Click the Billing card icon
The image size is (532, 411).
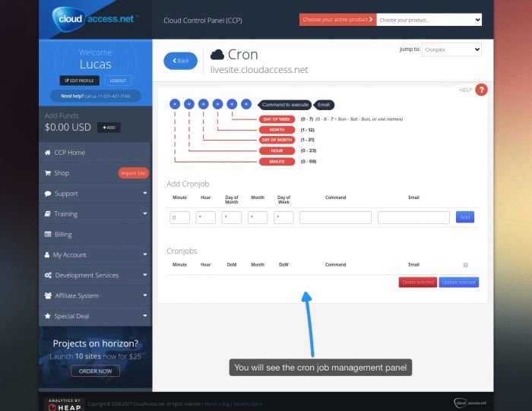pyautogui.click(x=48, y=234)
